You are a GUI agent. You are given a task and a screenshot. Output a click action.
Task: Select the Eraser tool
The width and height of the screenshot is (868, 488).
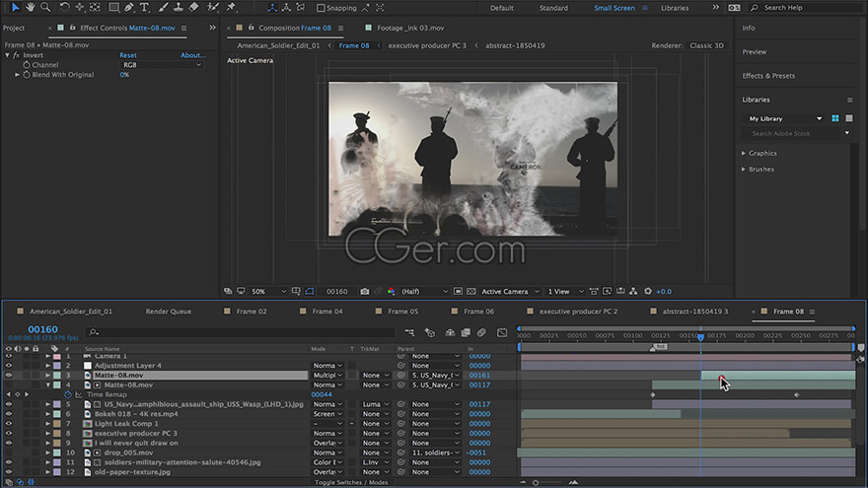click(x=193, y=7)
